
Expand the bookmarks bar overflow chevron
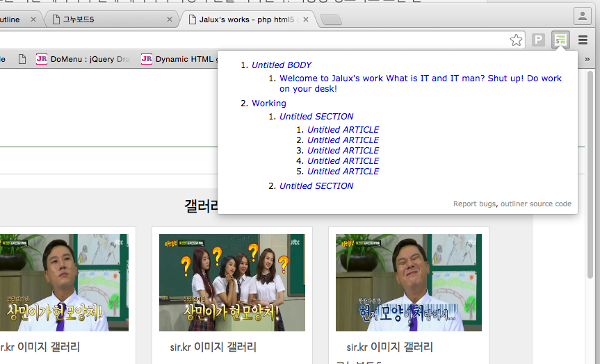click(588, 60)
